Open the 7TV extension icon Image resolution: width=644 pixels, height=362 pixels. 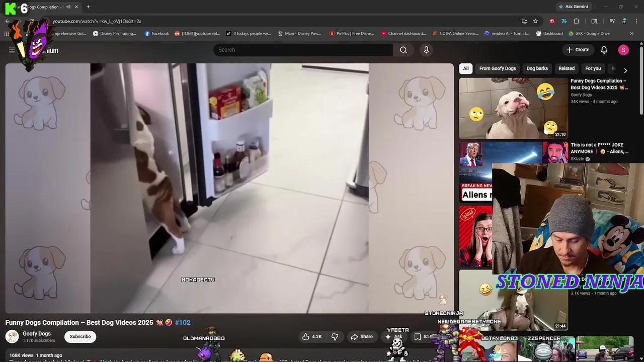564,21
